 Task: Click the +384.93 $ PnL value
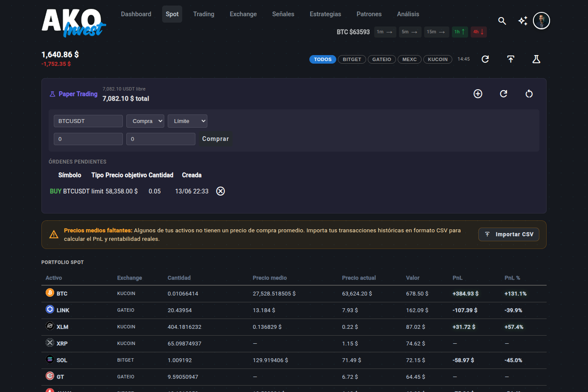[466, 294]
